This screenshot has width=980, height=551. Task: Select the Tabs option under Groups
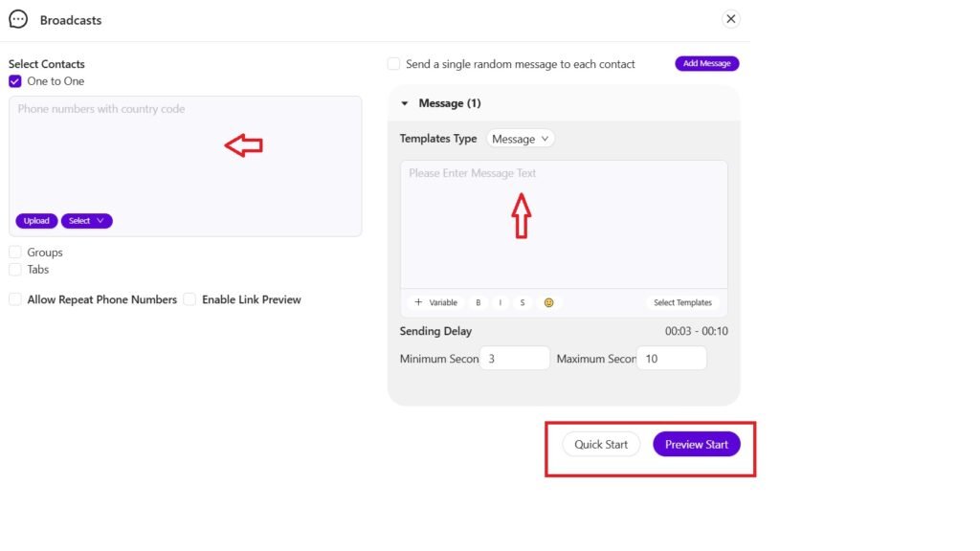pos(14,269)
